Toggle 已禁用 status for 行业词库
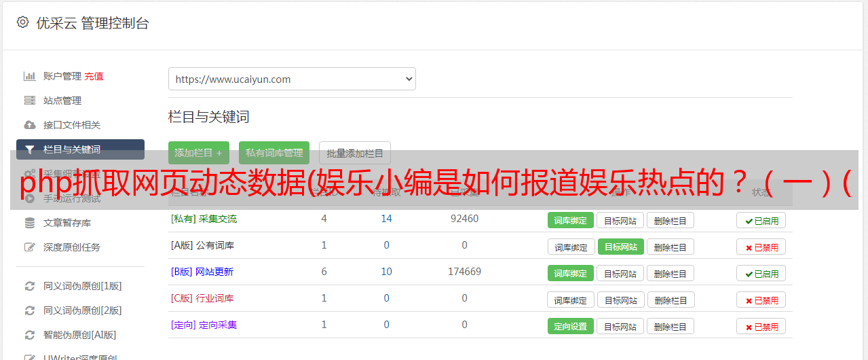Screen dimensions: 868x360 coord(761,300)
